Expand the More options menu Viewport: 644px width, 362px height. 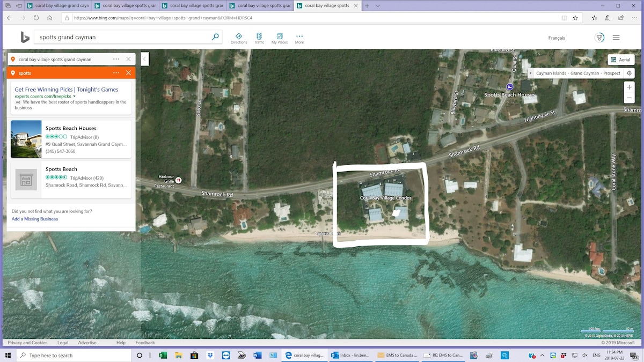tap(299, 38)
